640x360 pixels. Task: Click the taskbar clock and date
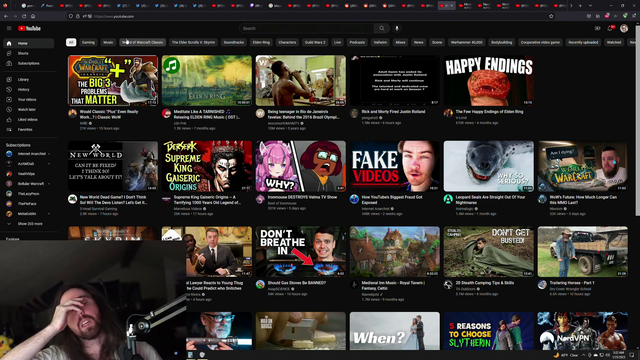(x=619, y=355)
